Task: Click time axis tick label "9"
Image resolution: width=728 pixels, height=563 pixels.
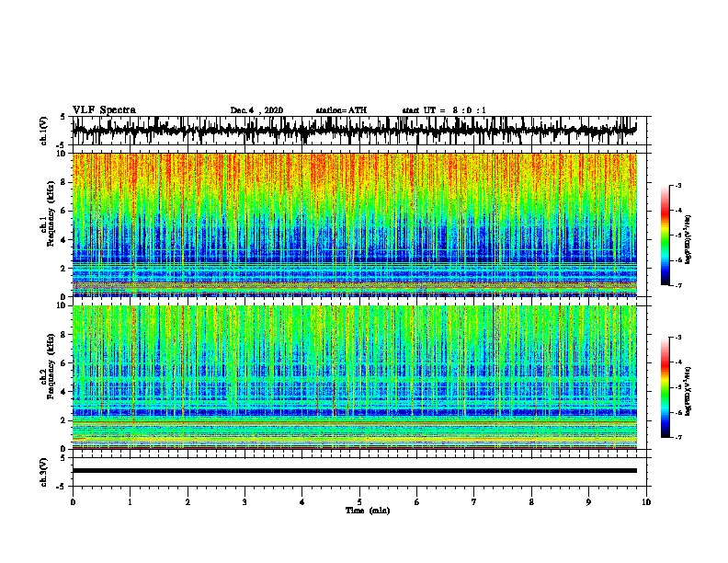Action: click(x=588, y=502)
